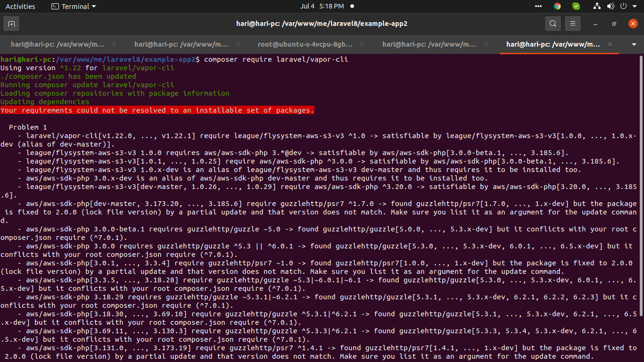Image resolution: width=644 pixels, height=362 pixels.
Task: Click the Chrome icon in the system tray
Action: click(557, 6)
